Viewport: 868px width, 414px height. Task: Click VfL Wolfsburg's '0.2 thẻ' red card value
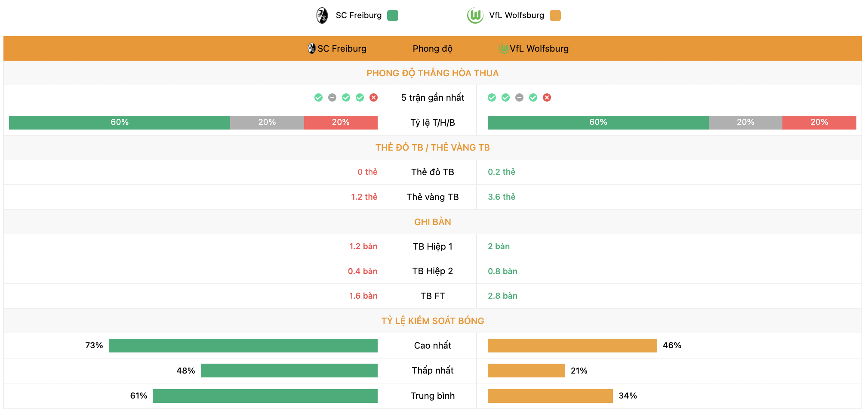(502, 172)
